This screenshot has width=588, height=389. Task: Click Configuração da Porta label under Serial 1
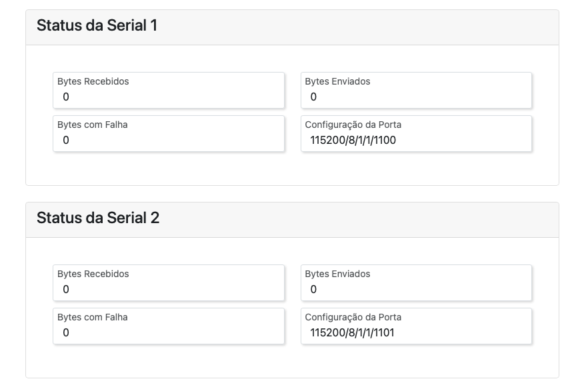tap(353, 125)
